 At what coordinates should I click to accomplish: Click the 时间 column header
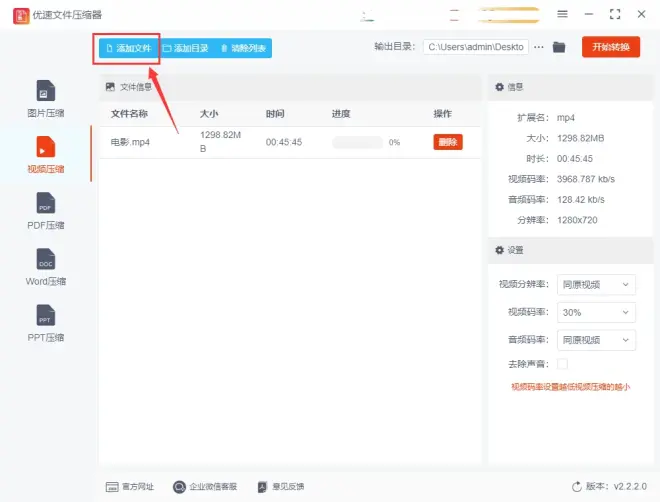[275, 114]
